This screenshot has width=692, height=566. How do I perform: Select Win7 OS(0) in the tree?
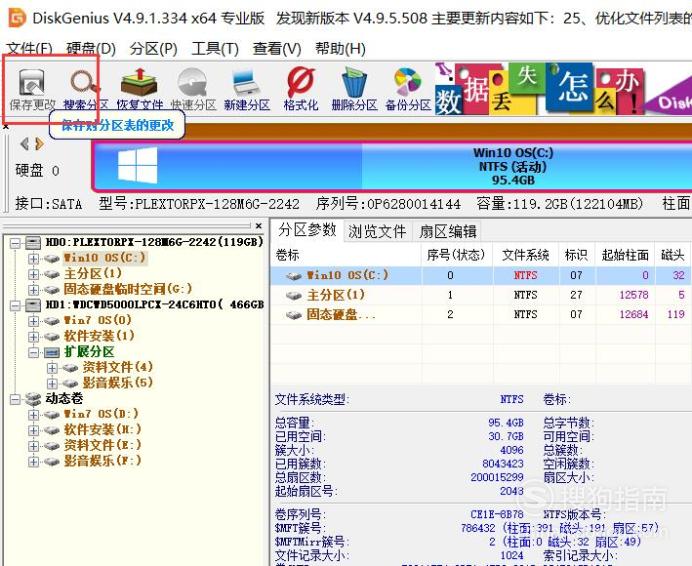click(98, 320)
